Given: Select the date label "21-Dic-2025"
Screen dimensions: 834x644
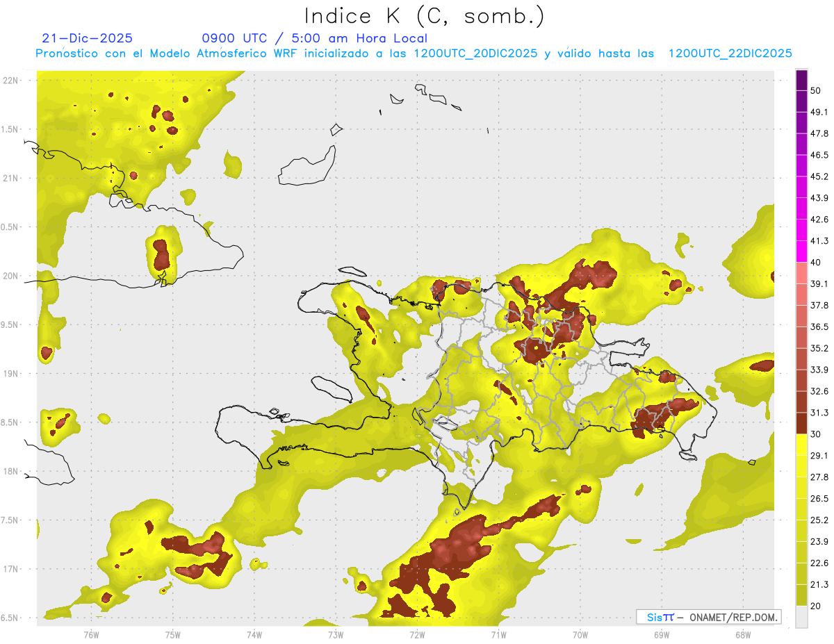Looking at the screenshot, I should tap(87, 38).
